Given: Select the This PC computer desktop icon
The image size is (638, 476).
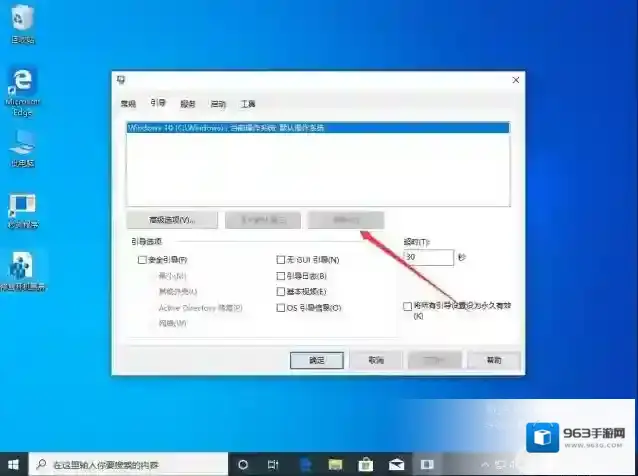Looking at the screenshot, I should point(22,148).
